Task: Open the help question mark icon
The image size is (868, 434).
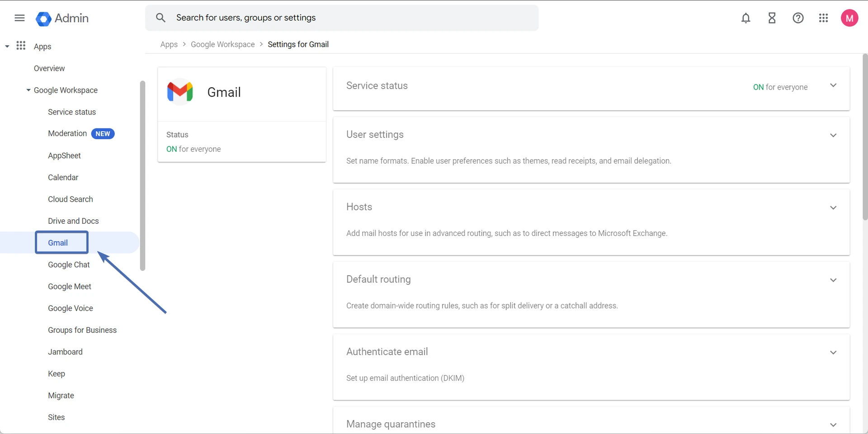Action: [798, 18]
